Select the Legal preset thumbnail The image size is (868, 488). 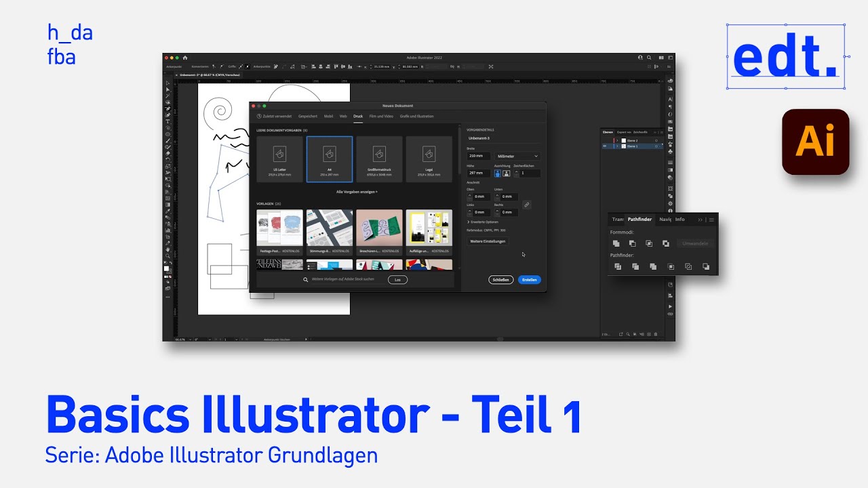[x=429, y=159]
